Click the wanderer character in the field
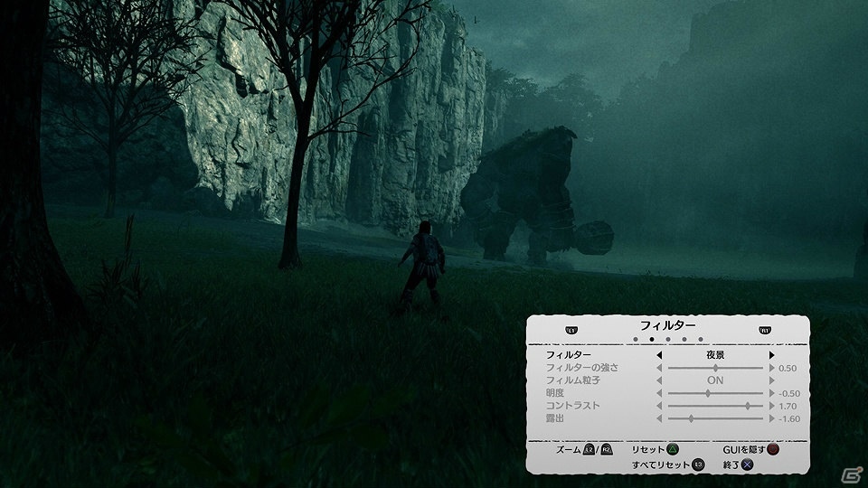 tap(422, 265)
